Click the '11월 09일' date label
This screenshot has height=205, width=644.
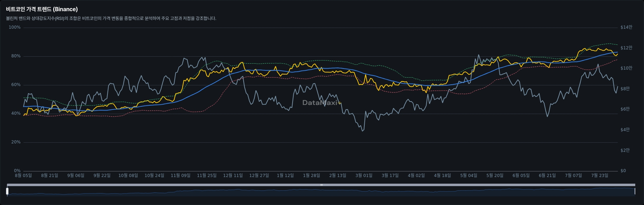(x=181, y=176)
